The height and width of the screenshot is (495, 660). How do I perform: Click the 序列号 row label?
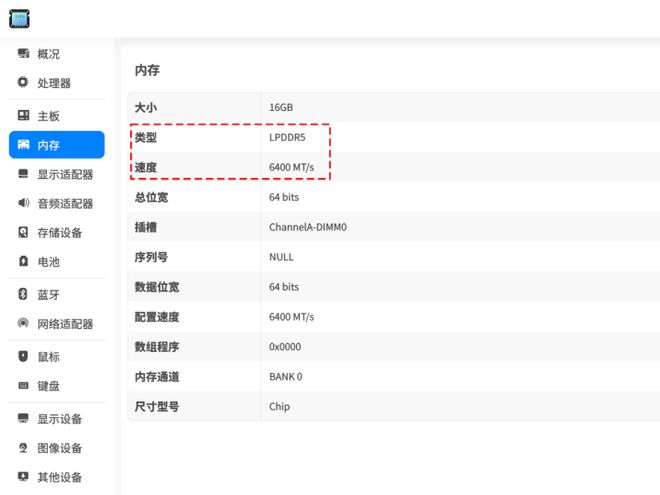151,257
